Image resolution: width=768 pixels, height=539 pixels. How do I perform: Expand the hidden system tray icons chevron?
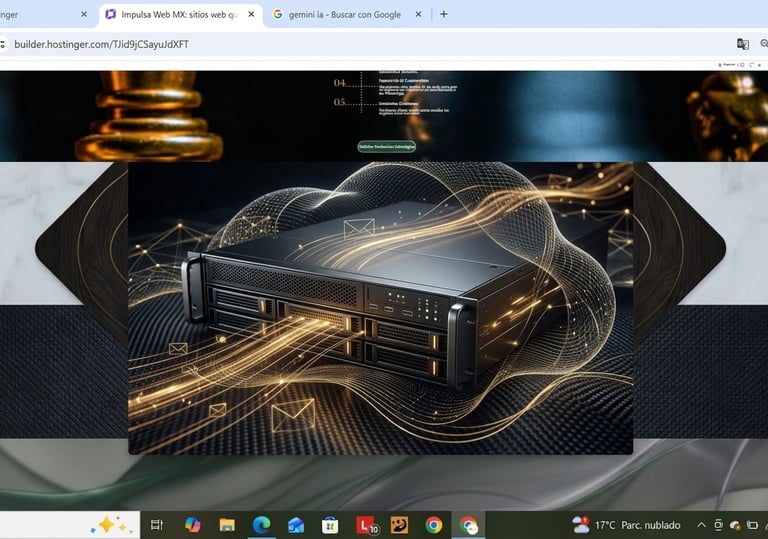coord(701,525)
